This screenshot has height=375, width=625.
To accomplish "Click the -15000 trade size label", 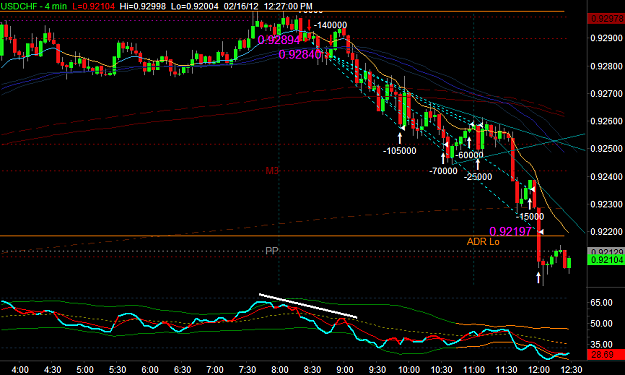I will (x=530, y=217).
